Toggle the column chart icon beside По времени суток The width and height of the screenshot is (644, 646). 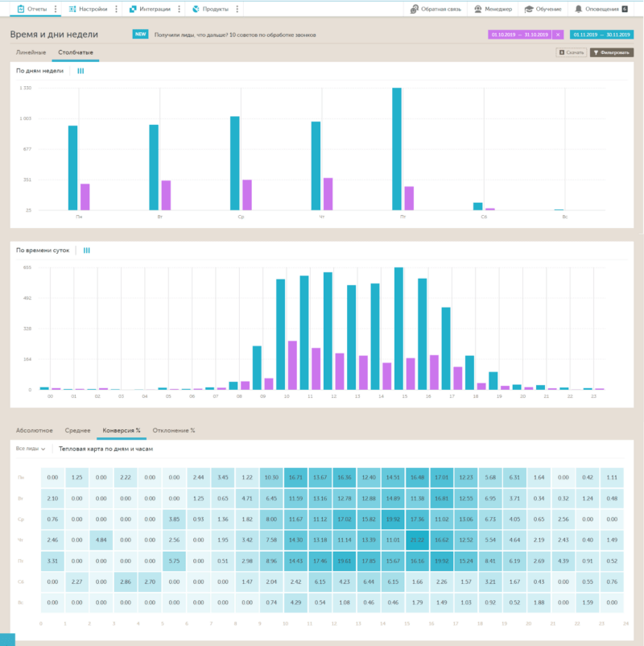[x=86, y=250]
